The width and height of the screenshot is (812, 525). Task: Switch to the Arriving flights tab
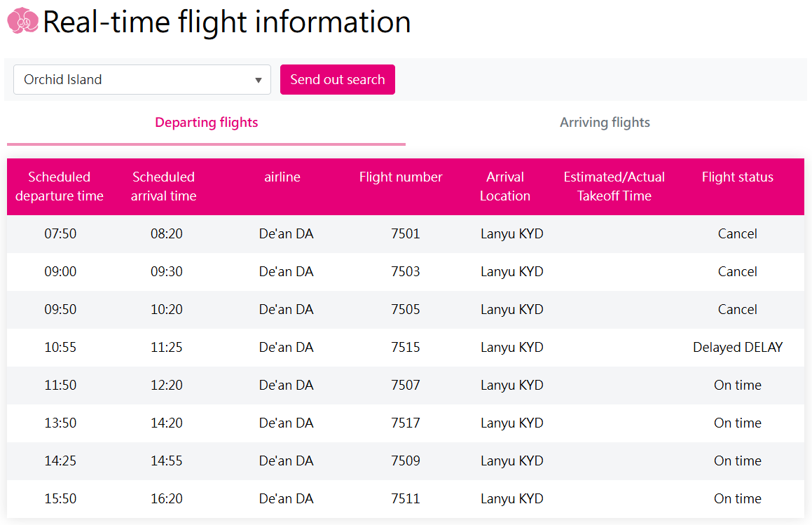pos(604,122)
